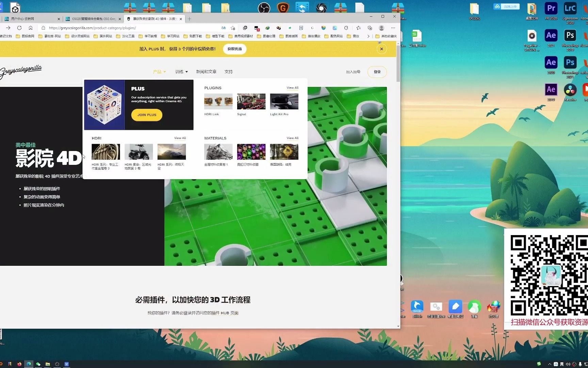588x368 pixels.
Task: Open 有道云笔记 desktop shortcut
Action: pyautogui.click(x=455, y=309)
